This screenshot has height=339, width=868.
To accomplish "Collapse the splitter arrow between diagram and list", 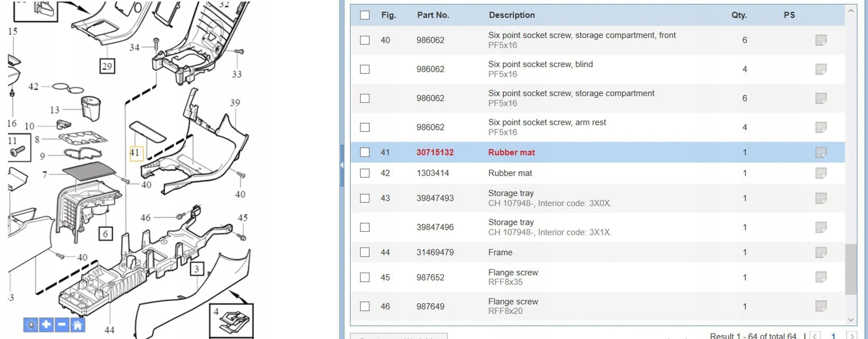I will coord(342,165).
